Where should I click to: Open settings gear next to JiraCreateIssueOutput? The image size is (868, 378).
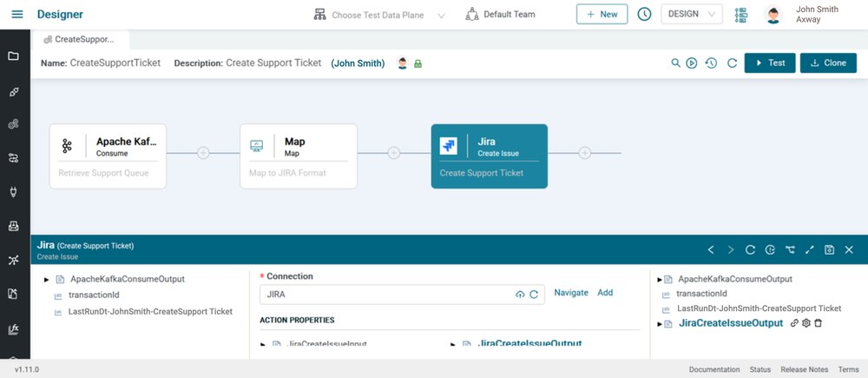pos(806,323)
